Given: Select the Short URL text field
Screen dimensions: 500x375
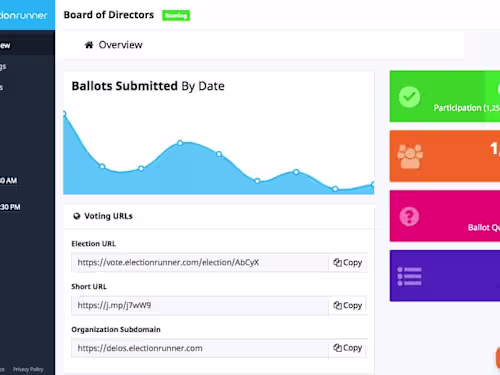Looking at the screenshot, I should 200,305.
